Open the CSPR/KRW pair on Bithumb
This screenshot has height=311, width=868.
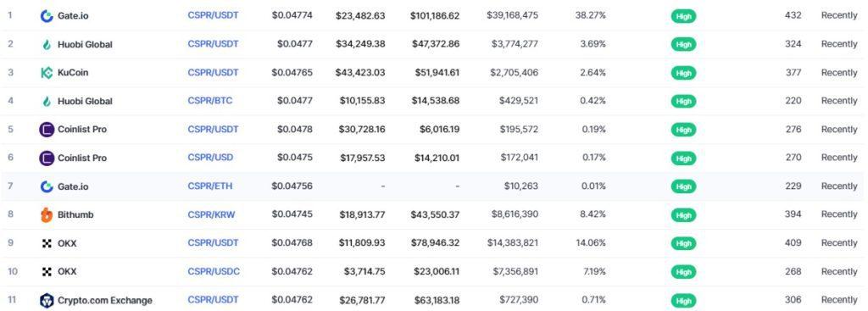211,214
